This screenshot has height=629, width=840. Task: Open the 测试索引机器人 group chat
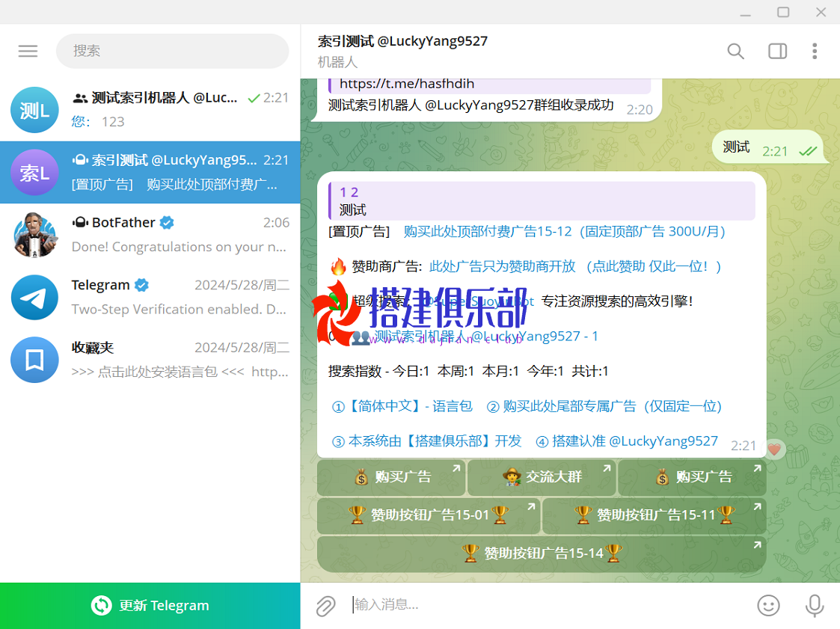coord(150,110)
